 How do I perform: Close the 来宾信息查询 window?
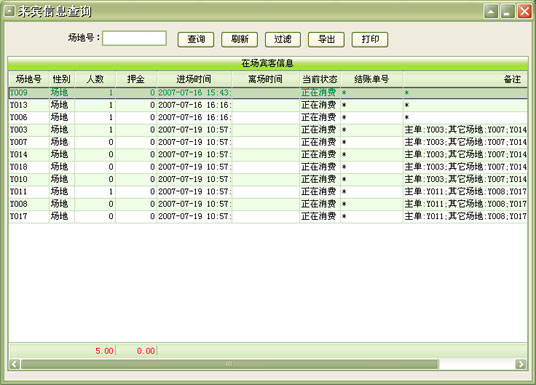pos(524,12)
